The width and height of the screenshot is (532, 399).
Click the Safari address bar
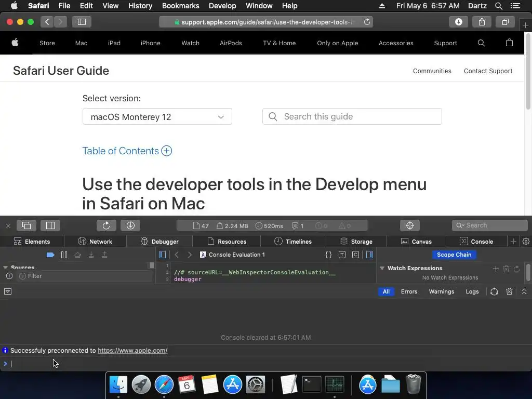(x=266, y=22)
